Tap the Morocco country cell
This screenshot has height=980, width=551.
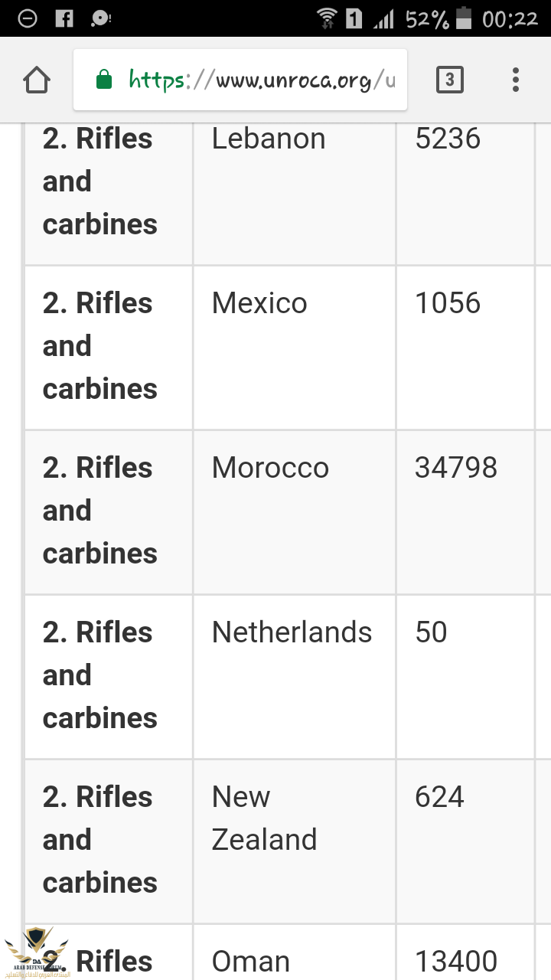click(270, 469)
